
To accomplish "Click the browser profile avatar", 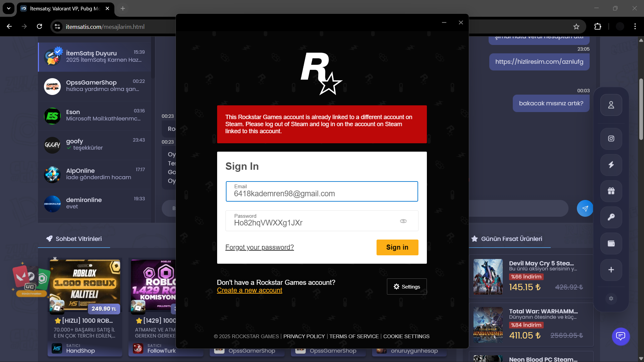I will pos(620,27).
